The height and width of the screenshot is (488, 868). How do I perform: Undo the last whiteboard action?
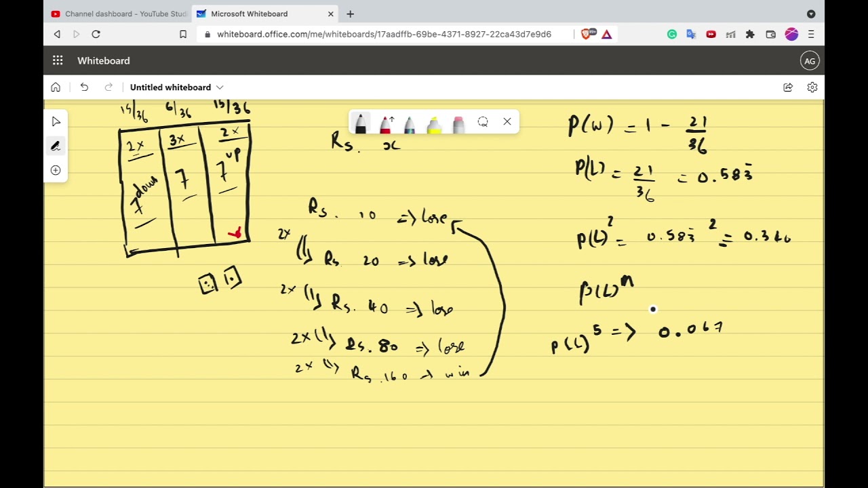[84, 87]
